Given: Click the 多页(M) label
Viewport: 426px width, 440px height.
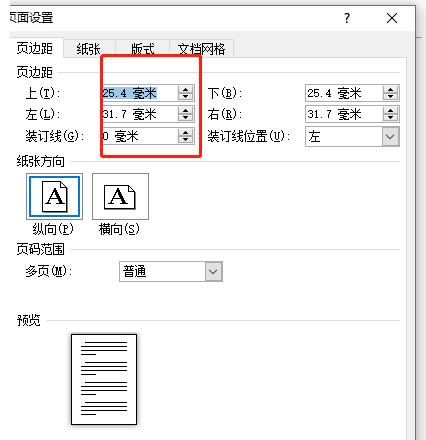Looking at the screenshot, I should (x=49, y=271).
